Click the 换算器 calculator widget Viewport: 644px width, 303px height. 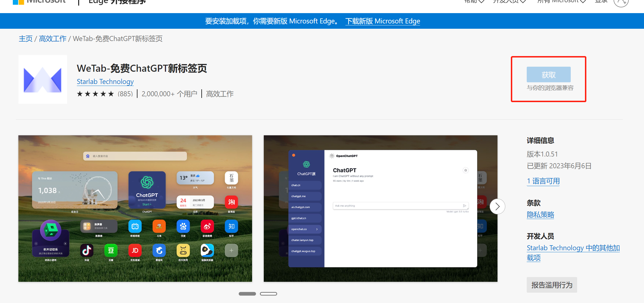coord(99,226)
